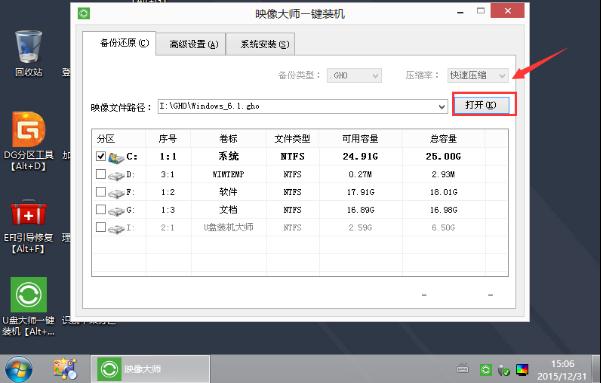The height and width of the screenshot is (383, 601).
Task: Click the colorful monitor tray icon
Action: [522, 370]
